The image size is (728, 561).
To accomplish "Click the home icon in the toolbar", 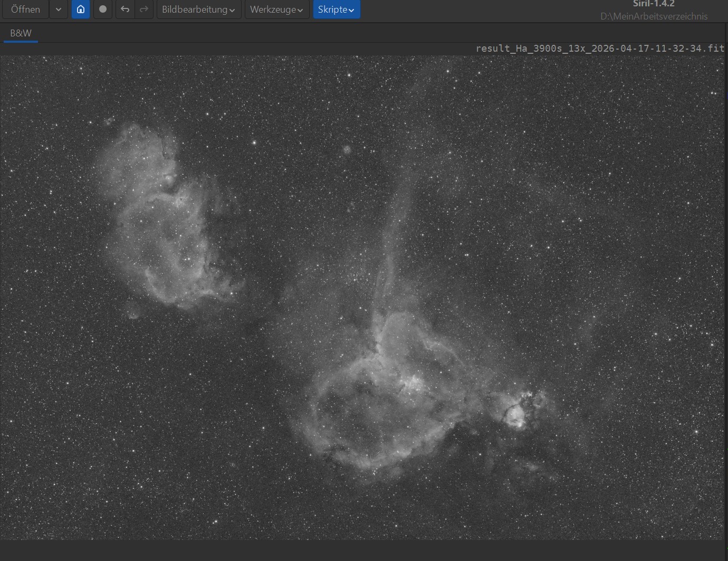I will (81, 9).
